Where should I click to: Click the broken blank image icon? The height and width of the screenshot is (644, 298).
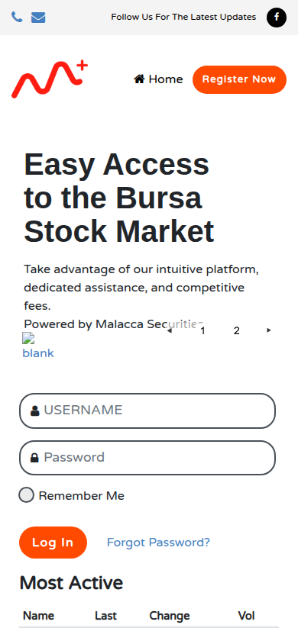[28, 339]
